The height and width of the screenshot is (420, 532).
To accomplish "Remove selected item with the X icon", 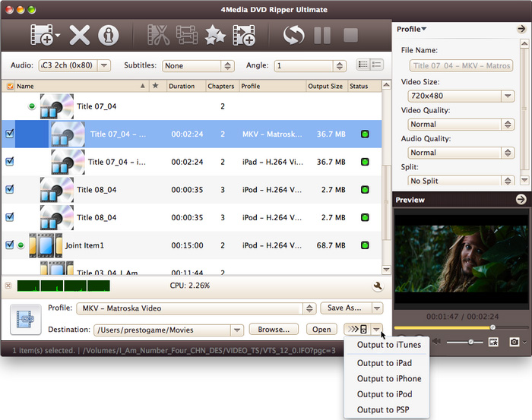I will click(x=79, y=35).
